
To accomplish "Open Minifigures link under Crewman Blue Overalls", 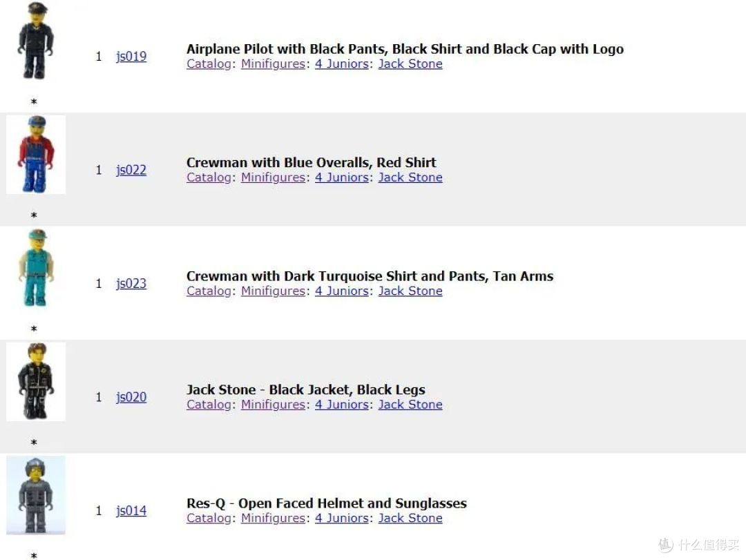I will [x=273, y=177].
